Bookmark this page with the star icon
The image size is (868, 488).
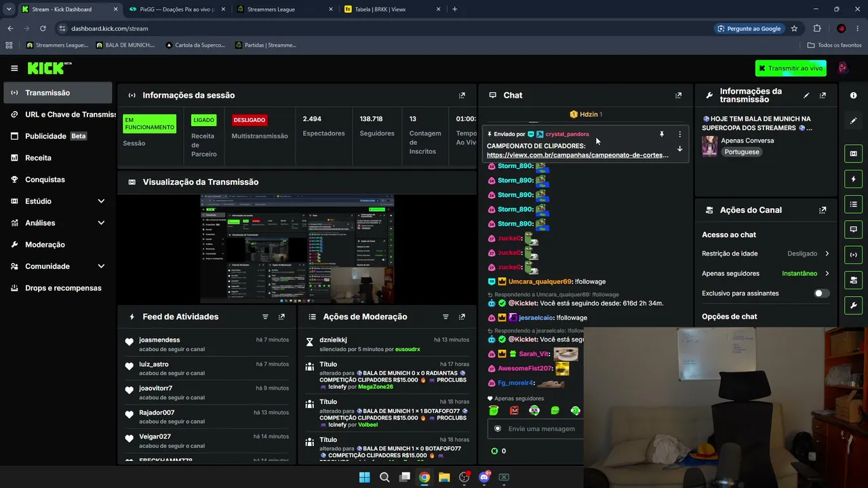coord(794,28)
